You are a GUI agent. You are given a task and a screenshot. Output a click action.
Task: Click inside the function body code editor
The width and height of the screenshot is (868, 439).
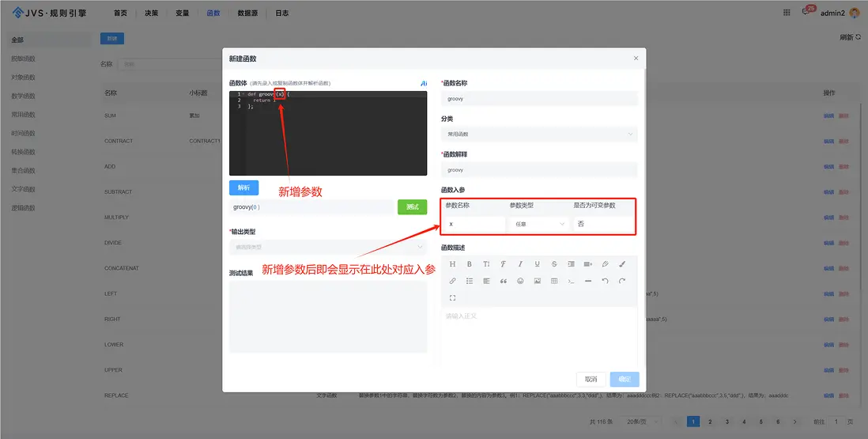pyautogui.click(x=328, y=134)
